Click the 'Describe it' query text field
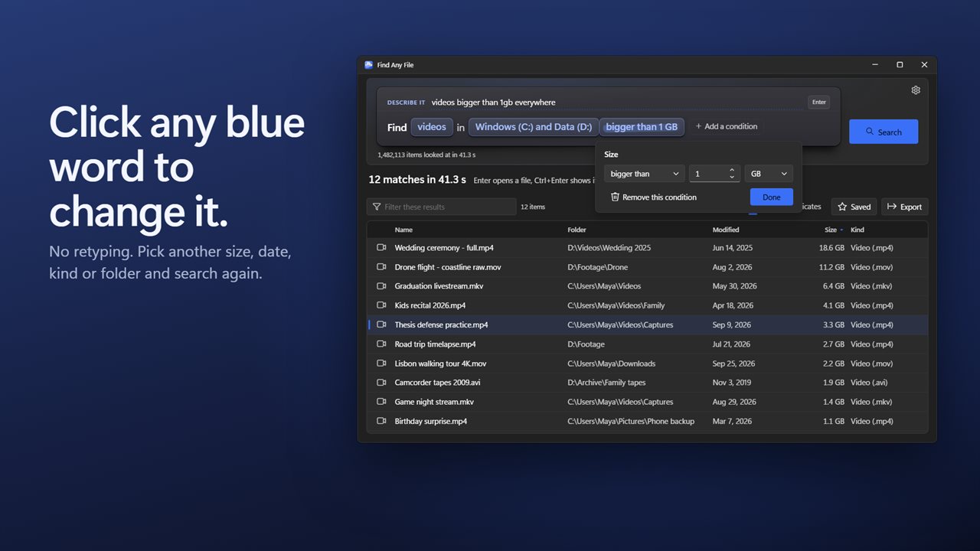 click(616, 103)
